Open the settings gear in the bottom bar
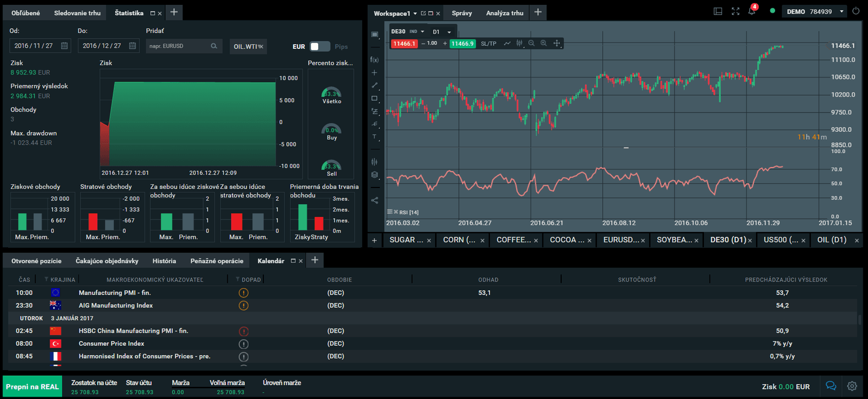 click(852, 386)
